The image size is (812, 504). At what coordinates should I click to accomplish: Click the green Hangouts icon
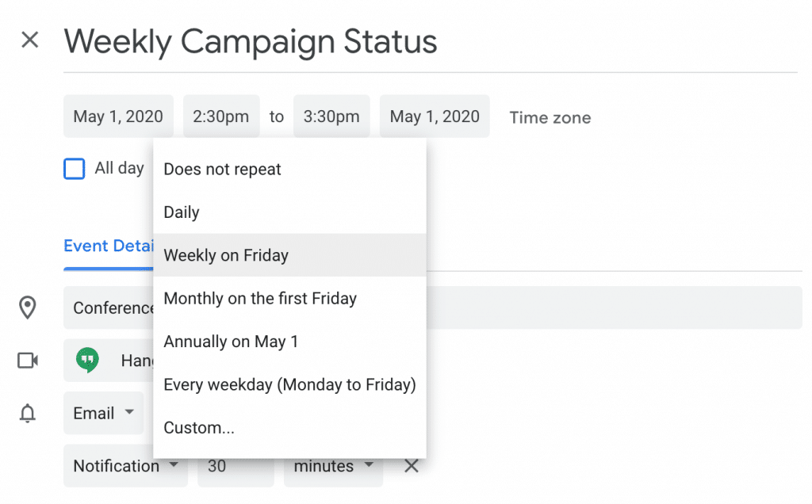(87, 361)
